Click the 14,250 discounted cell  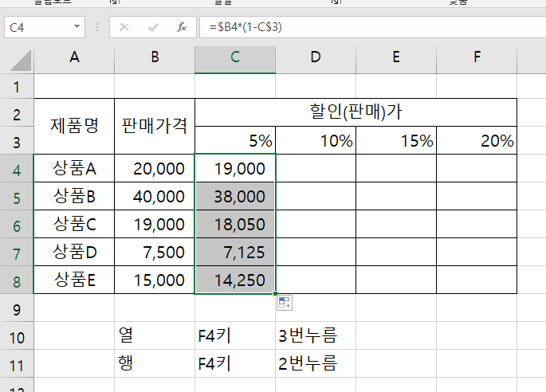235,280
